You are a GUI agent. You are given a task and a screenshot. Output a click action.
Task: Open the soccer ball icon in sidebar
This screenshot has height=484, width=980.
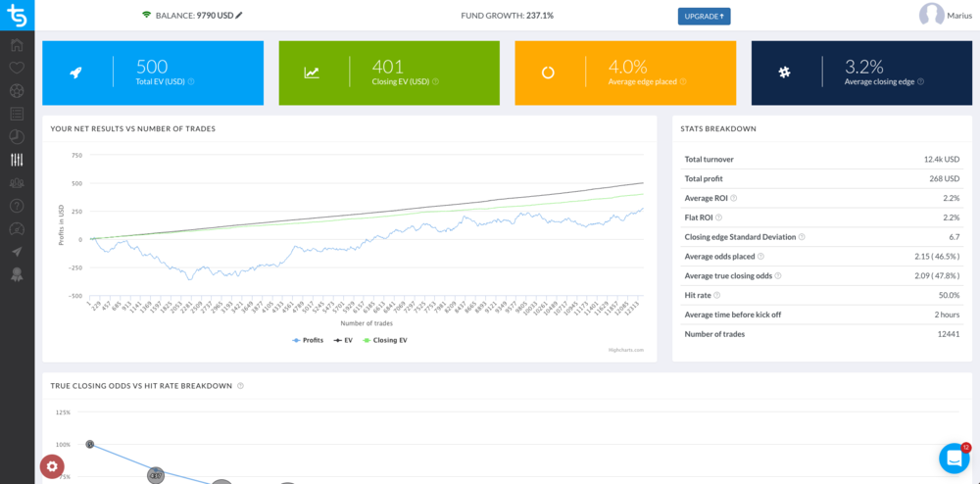pyautogui.click(x=17, y=90)
